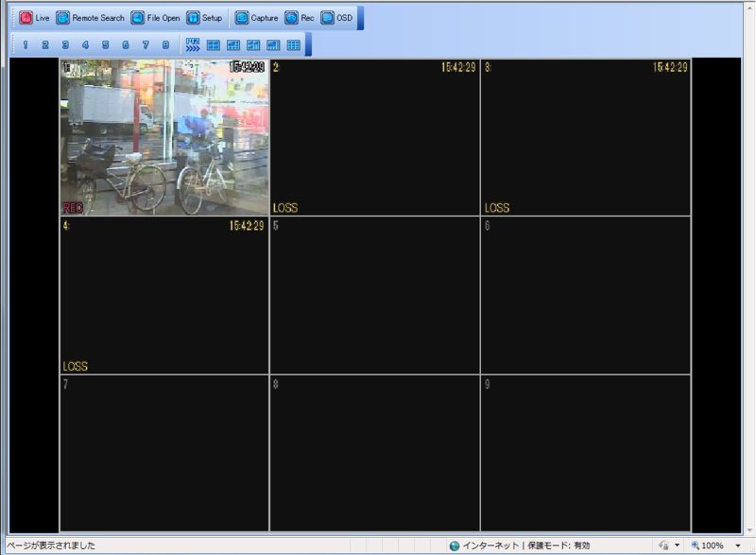Image resolution: width=756 pixels, height=555 pixels.
Task: Click the REC indicator on camera 1
Action: point(73,208)
